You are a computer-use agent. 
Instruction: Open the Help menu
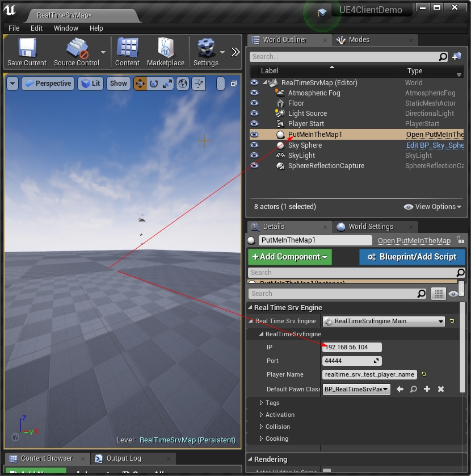pos(96,28)
